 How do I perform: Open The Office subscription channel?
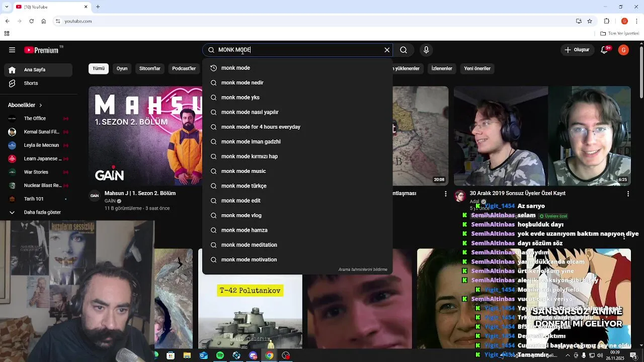[x=38, y=119]
